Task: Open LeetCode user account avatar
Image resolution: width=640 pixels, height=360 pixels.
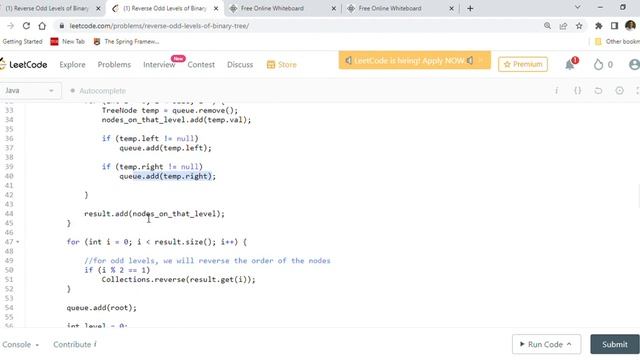Action: tap(634, 64)
